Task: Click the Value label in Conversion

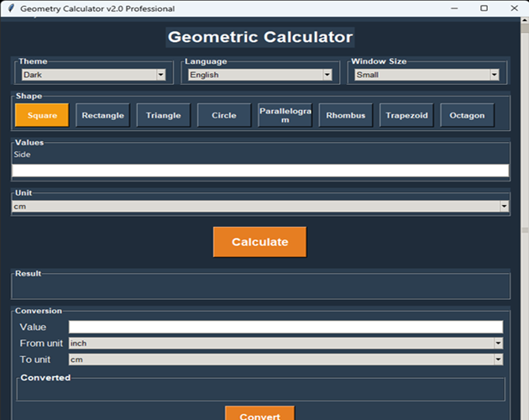Action: [x=33, y=327]
